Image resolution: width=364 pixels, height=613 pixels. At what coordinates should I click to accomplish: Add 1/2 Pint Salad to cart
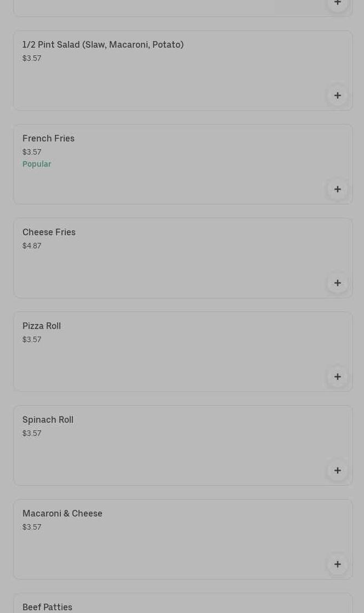point(337,95)
